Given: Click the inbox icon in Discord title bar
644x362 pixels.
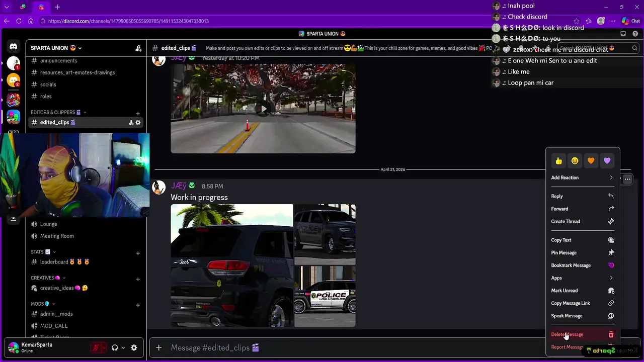Looking at the screenshot, I should (x=623, y=34).
